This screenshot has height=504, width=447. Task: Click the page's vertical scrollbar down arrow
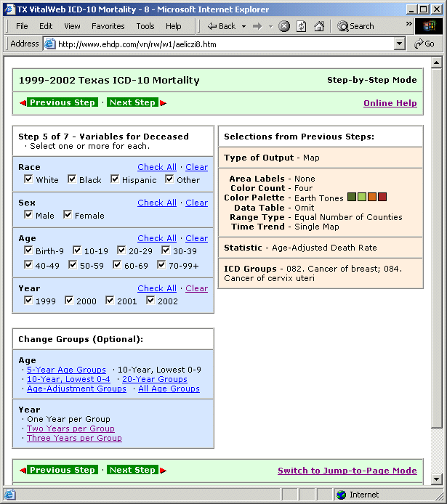point(436,479)
